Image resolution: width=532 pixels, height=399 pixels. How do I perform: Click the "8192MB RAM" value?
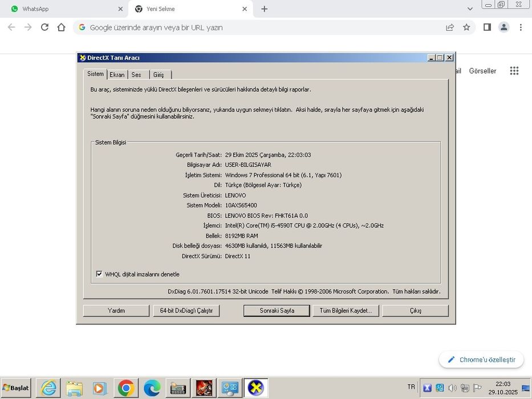(x=241, y=235)
